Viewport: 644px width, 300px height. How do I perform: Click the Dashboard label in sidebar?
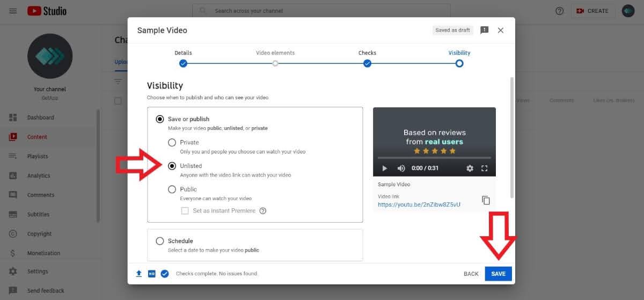(41, 118)
